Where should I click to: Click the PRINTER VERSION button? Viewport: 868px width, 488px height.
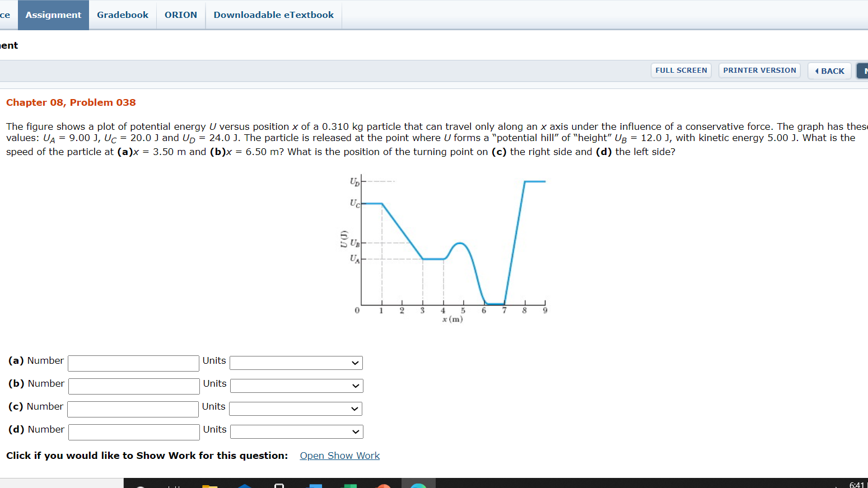(x=759, y=70)
